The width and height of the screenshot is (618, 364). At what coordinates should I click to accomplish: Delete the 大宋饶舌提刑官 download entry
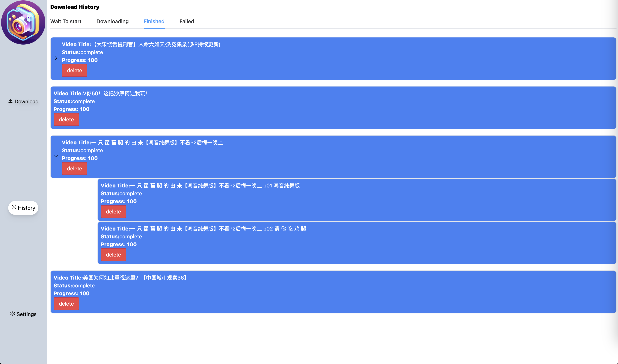tap(74, 71)
